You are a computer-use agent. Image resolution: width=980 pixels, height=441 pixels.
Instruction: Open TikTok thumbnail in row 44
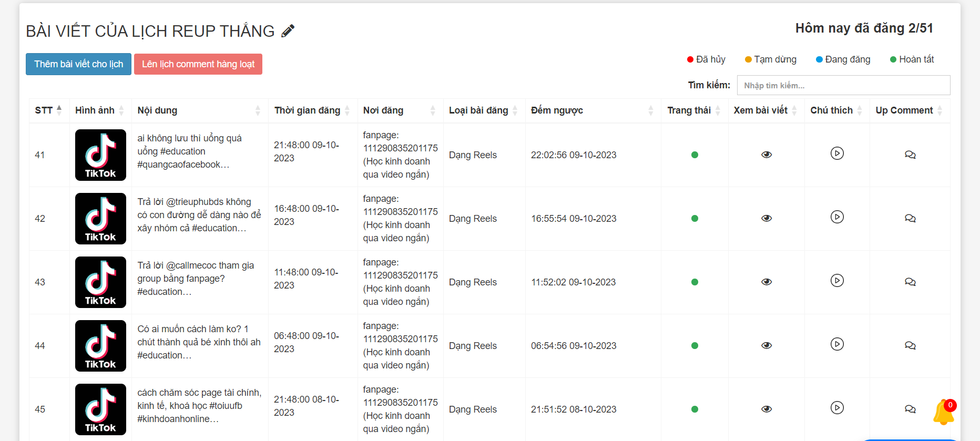tap(100, 346)
